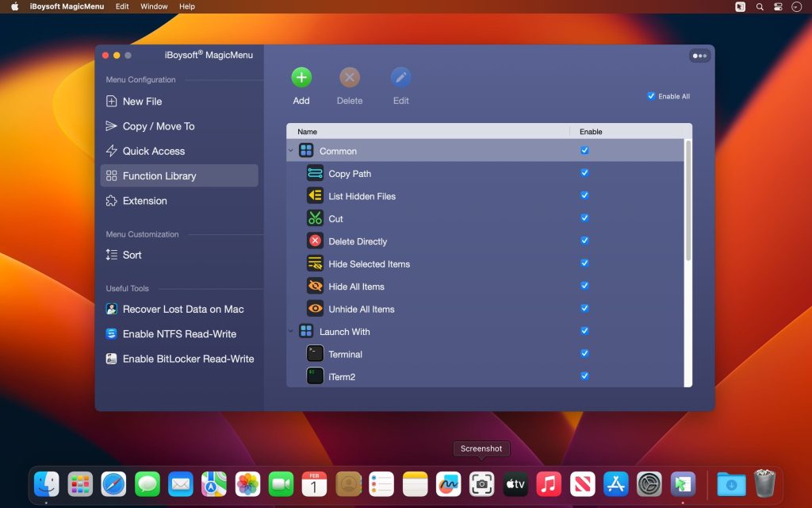Toggle the Enable All checkbox
Viewport: 812px width, 508px height.
tap(652, 95)
